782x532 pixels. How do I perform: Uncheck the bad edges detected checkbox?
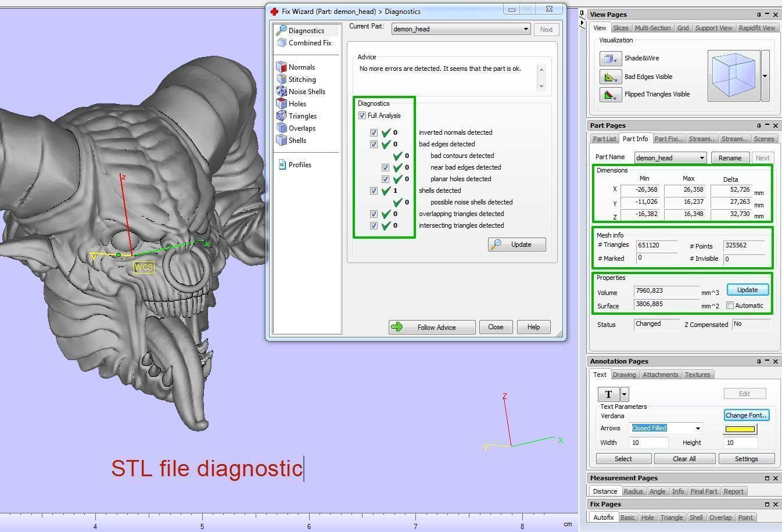(374, 144)
